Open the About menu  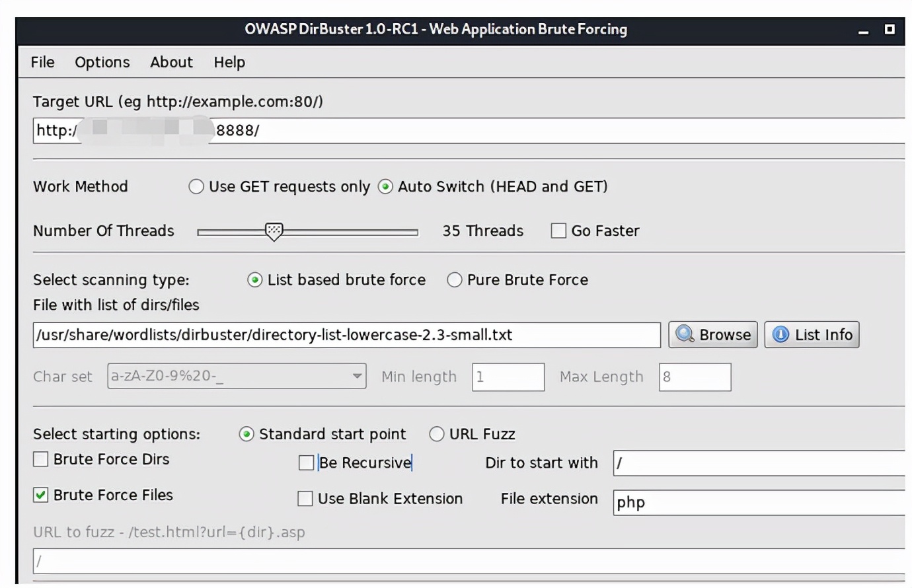(x=171, y=62)
